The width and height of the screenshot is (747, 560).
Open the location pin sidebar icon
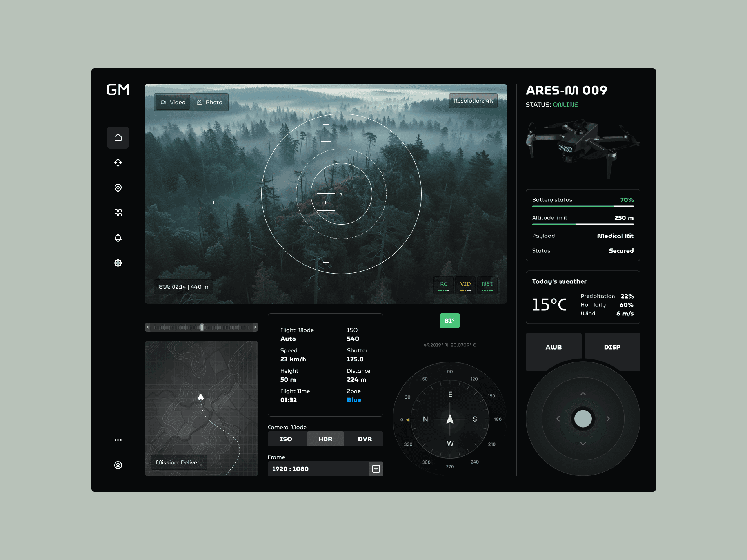pos(118,188)
